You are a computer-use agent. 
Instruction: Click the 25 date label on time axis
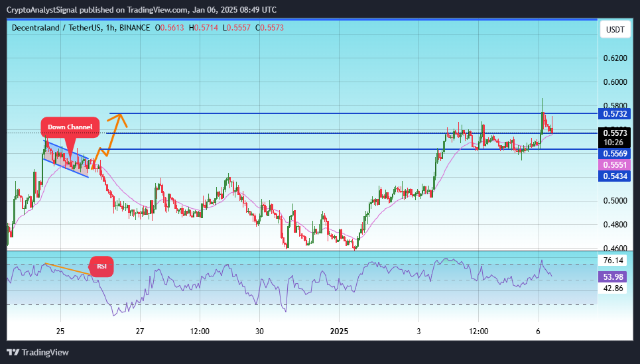[60, 332]
